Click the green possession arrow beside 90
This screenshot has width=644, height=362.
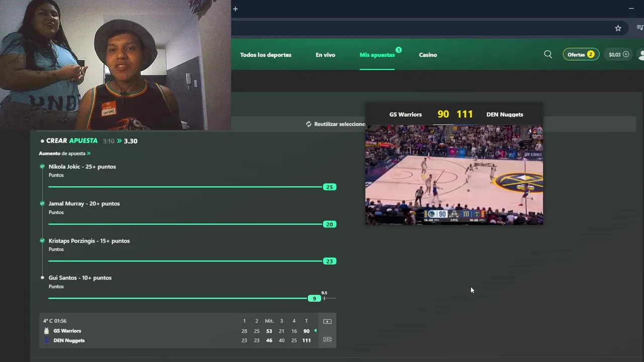point(315,331)
